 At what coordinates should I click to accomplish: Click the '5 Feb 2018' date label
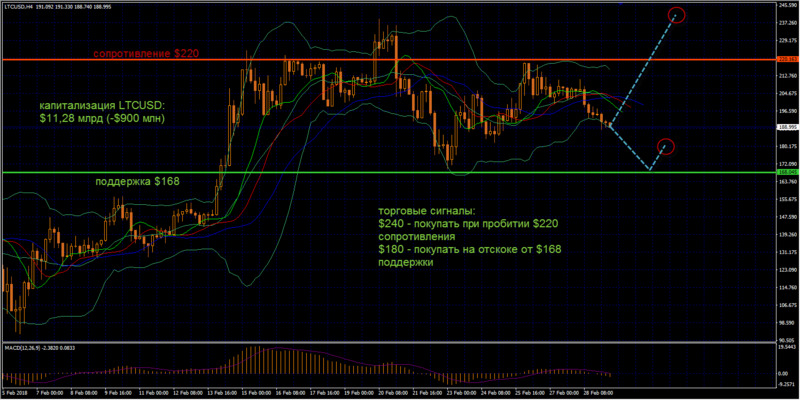click(x=13, y=395)
